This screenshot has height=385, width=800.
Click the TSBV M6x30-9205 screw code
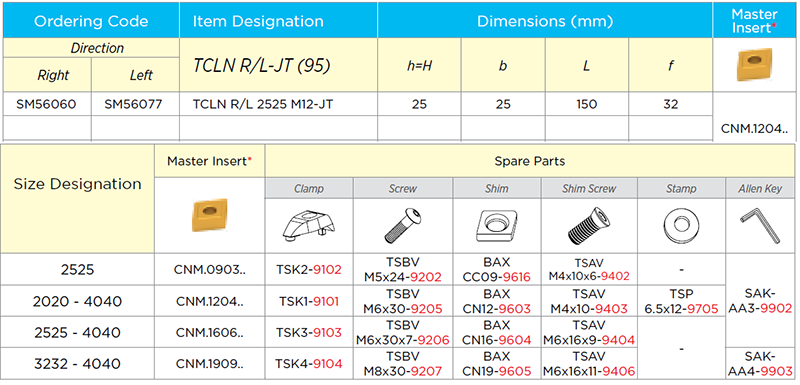[x=403, y=301]
